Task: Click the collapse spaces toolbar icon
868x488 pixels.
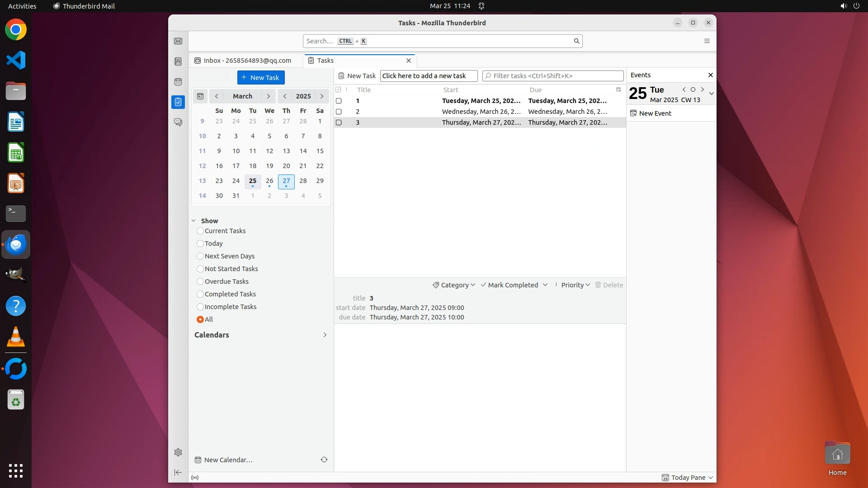Action: 178,473
